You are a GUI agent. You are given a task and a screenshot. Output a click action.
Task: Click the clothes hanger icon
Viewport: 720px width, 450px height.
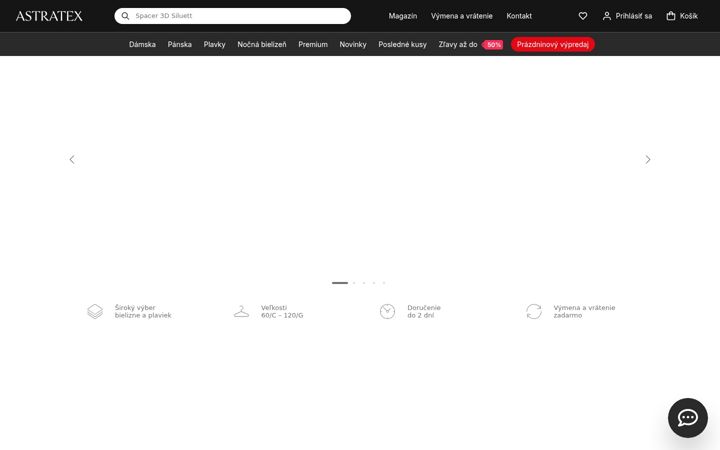coord(242,311)
